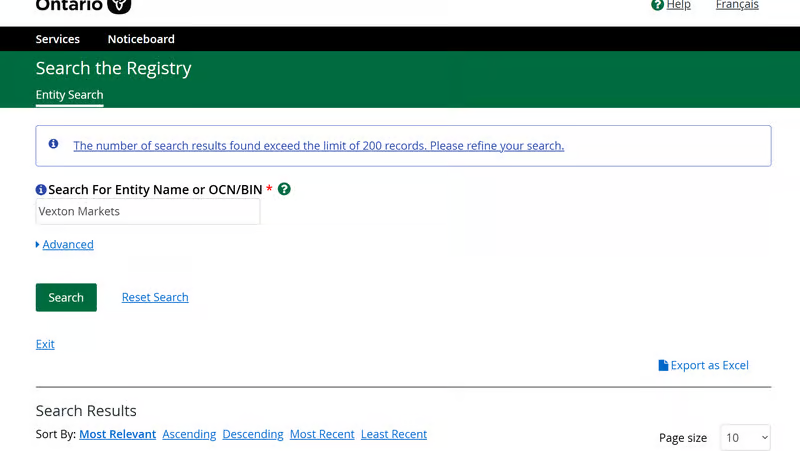The width and height of the screenshot is (800, 451).
Task: Sort results in Ascending order
Action: [189, 434]
